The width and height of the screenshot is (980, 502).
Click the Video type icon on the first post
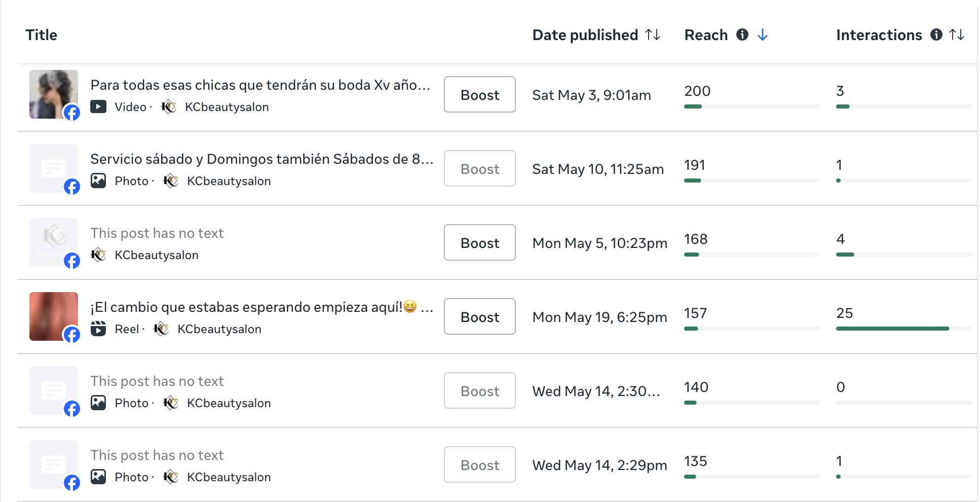98,106
